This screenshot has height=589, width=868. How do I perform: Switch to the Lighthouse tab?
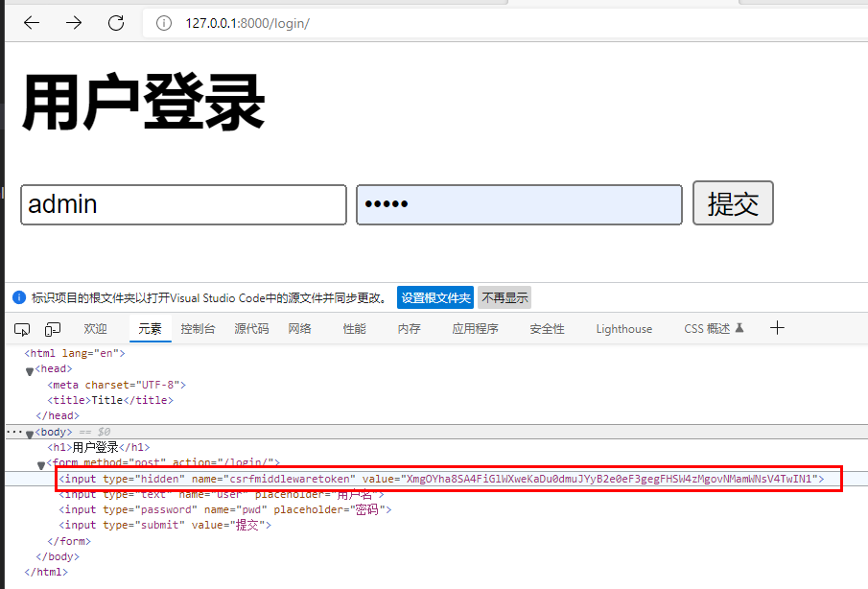(x=622, y=328)
